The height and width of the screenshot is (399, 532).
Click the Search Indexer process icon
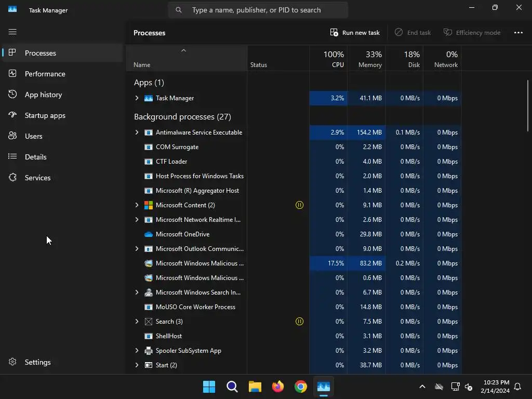149,292
